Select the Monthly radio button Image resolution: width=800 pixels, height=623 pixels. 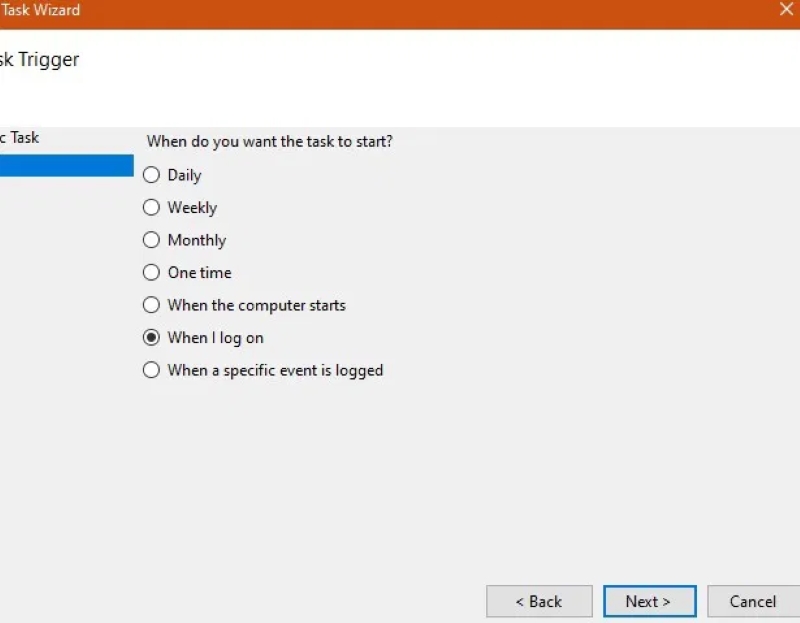(x=151, y=240)
